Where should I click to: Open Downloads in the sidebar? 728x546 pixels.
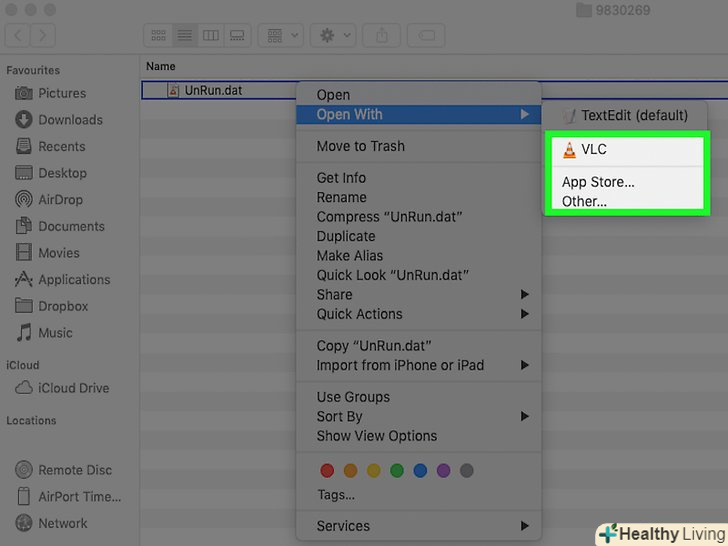click(x=59, y=120)
